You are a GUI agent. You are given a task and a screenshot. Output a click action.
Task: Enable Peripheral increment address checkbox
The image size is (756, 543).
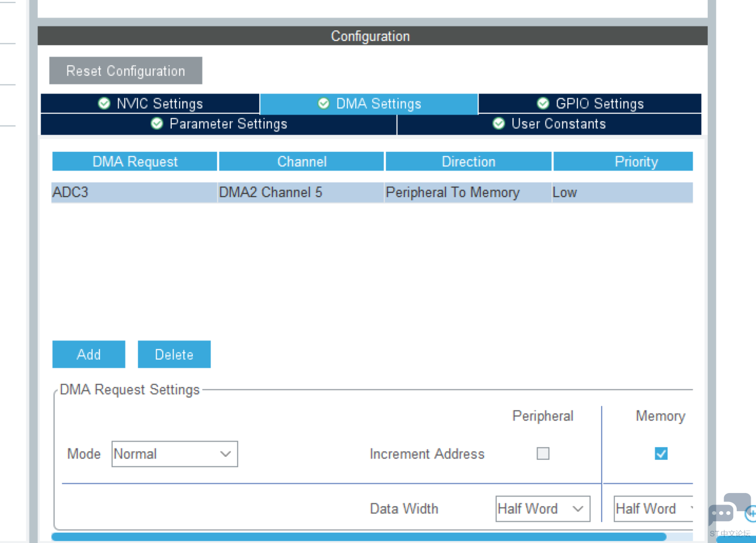pos(543,454)
